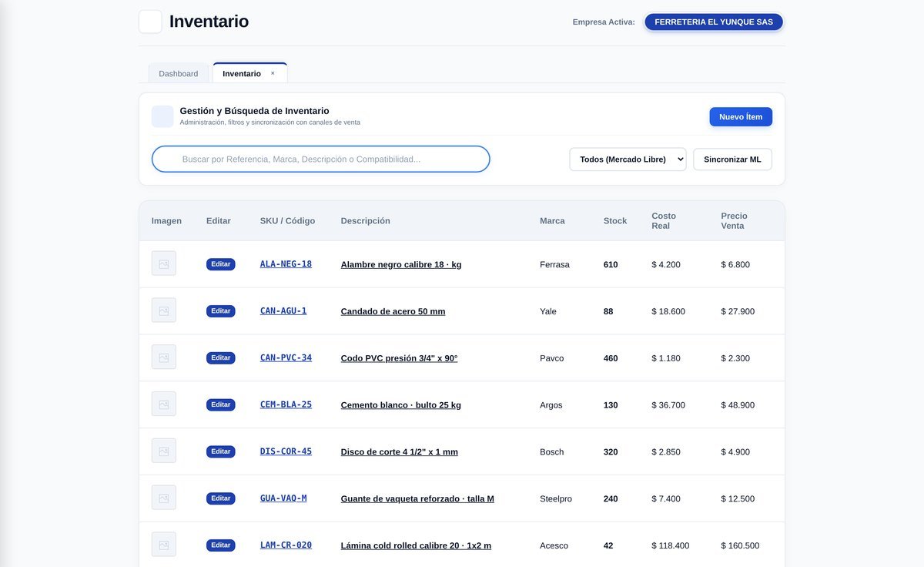Click the brand cell Yale

coord(548,311)
